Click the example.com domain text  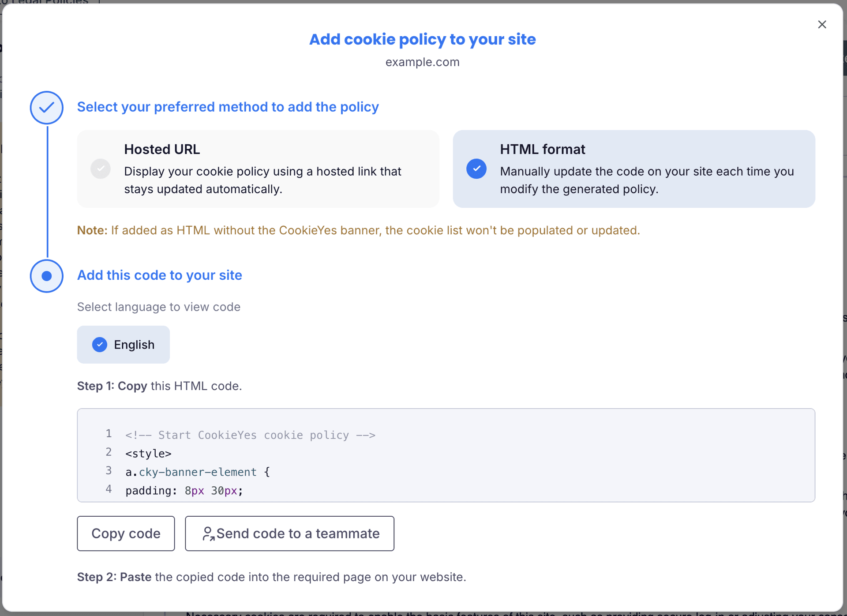click(x=423, y=62)
